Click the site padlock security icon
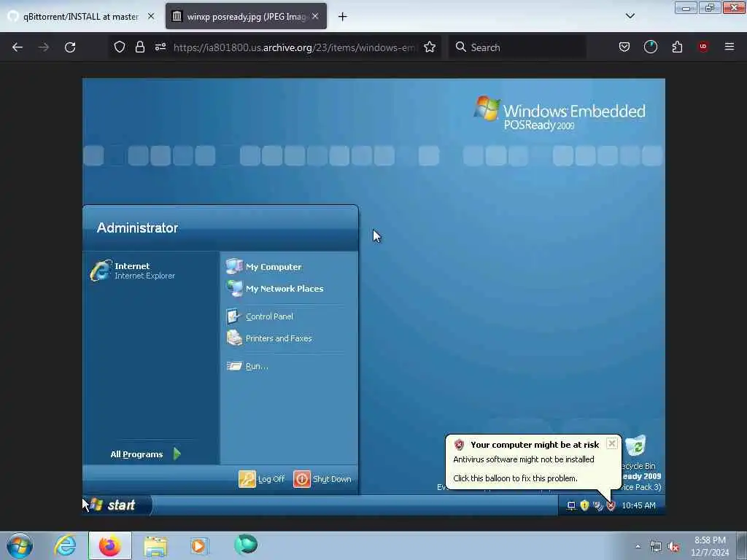The image size is (747, 560). point(139,47)
